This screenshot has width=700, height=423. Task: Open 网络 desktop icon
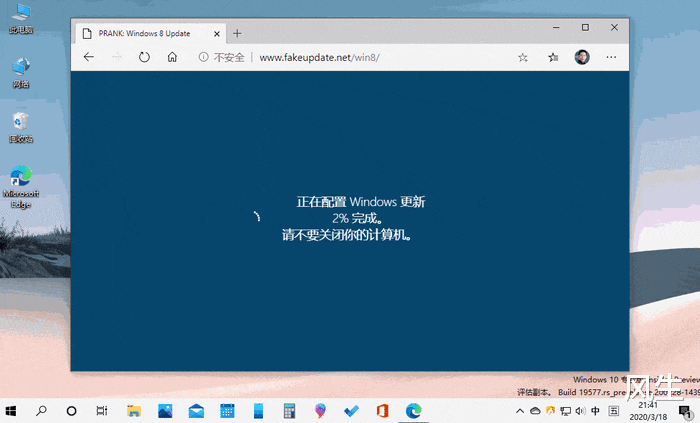pyautogui.click(x=21, y=73)
